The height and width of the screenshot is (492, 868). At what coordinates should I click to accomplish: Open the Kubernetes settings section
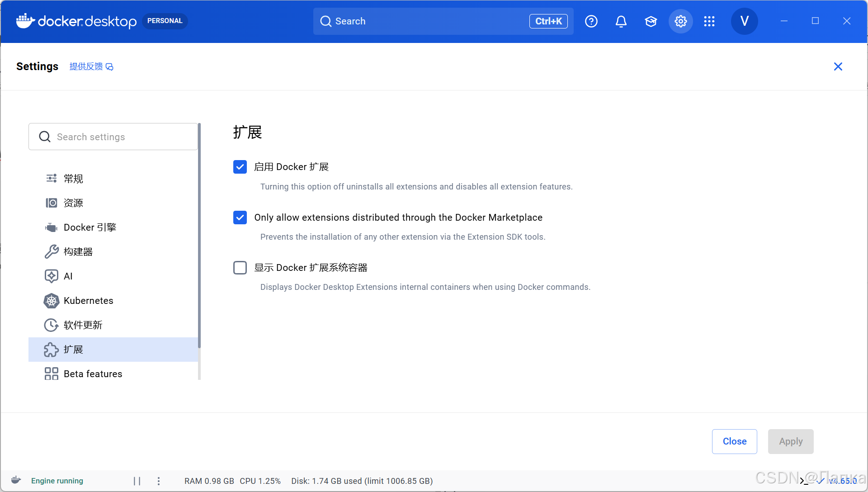coord(88,301)
